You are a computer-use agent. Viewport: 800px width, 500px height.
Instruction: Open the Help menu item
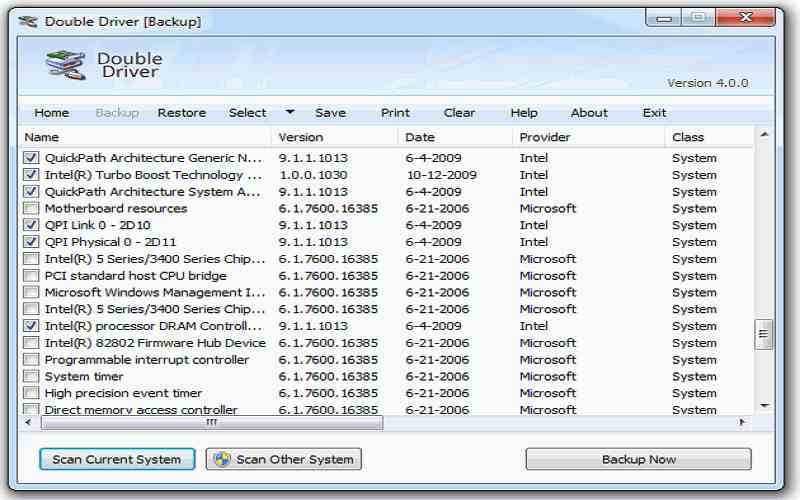pyautogui.click(x=524, y=113)
